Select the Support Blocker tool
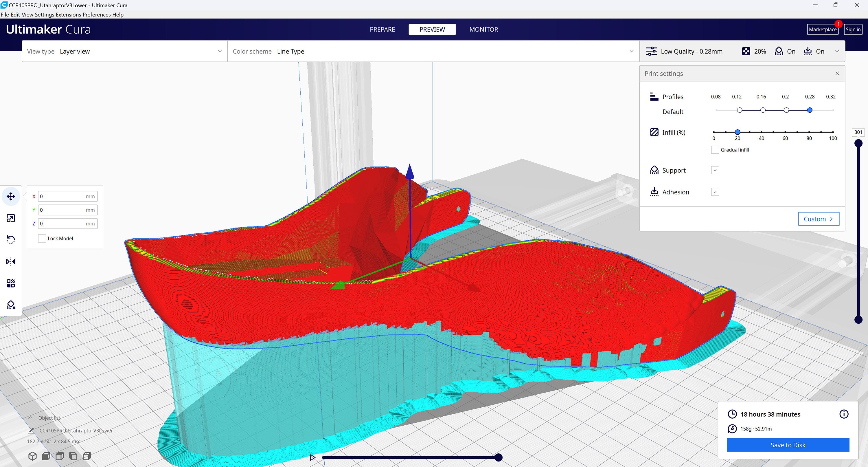The image size is (868, 467). point(11,305)
